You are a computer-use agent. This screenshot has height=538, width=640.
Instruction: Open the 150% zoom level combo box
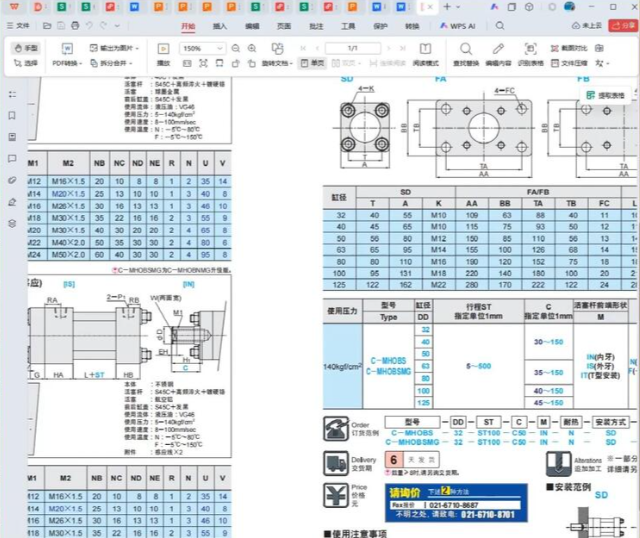(202, 49)
